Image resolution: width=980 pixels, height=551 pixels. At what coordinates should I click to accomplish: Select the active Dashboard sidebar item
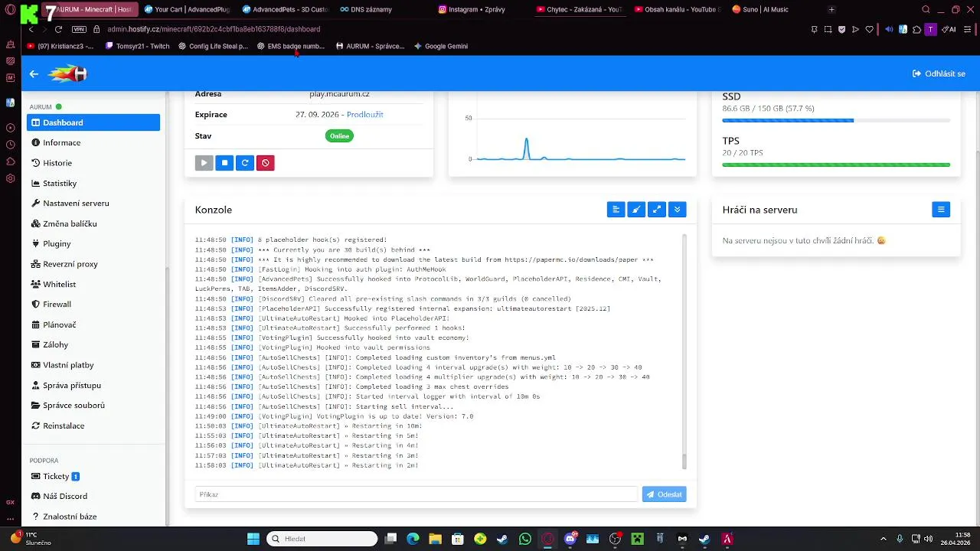pos(93,122)
